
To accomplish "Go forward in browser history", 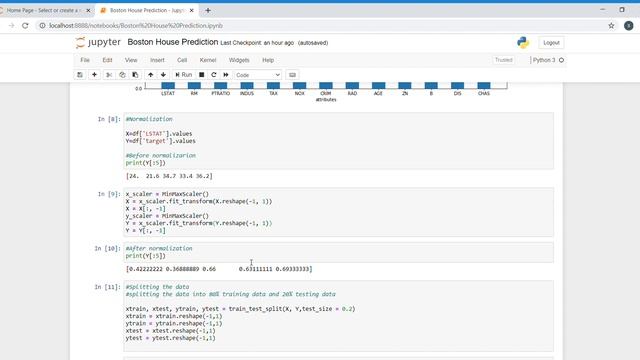I will point(11,25).
